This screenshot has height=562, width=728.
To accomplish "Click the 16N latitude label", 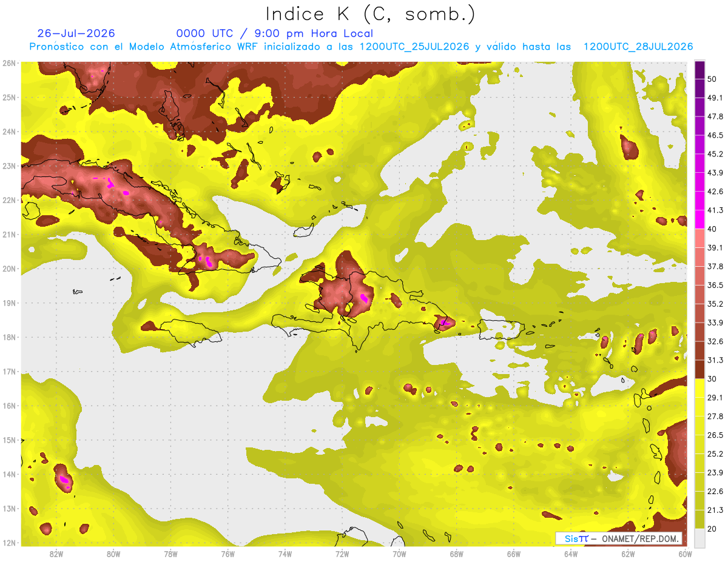I will click(9, 406).
